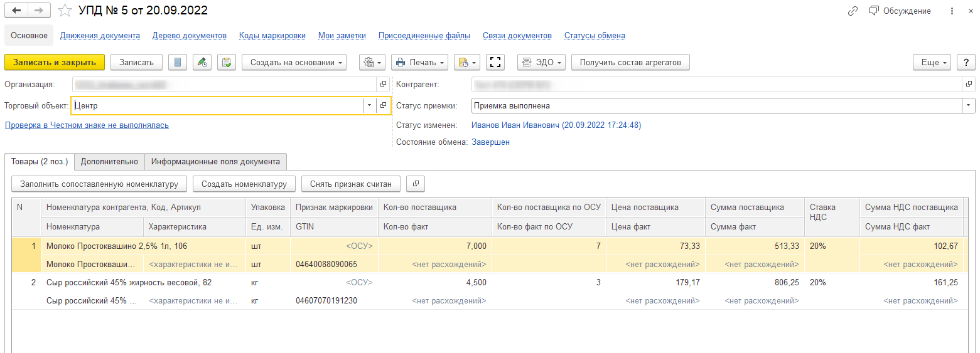
Task: Select the Сыр российский row in the table
Action: 129,283
